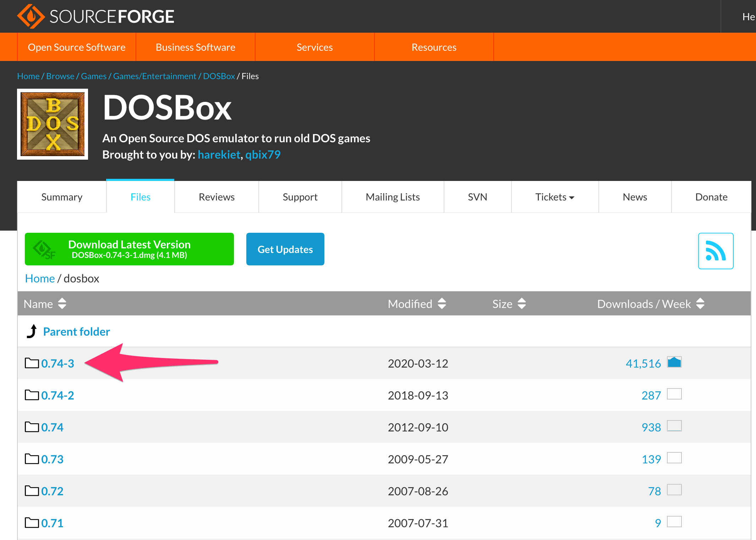The width and height of the screenshot is (756, 540).
Task: Expand the Tickets dropdown tab
Action: click(x=555, y=197)
